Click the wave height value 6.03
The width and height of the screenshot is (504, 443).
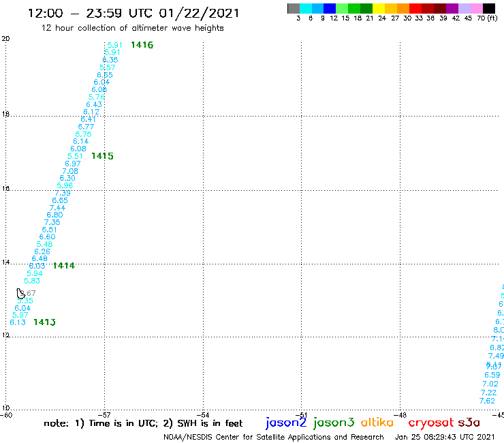click(37, 266)
